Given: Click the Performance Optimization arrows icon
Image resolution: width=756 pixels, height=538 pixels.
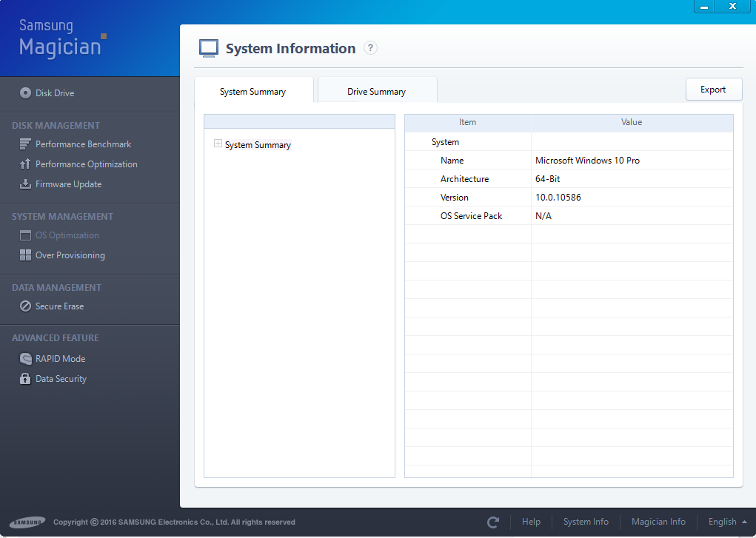Looking at the screenshot, I should (25, 164).
